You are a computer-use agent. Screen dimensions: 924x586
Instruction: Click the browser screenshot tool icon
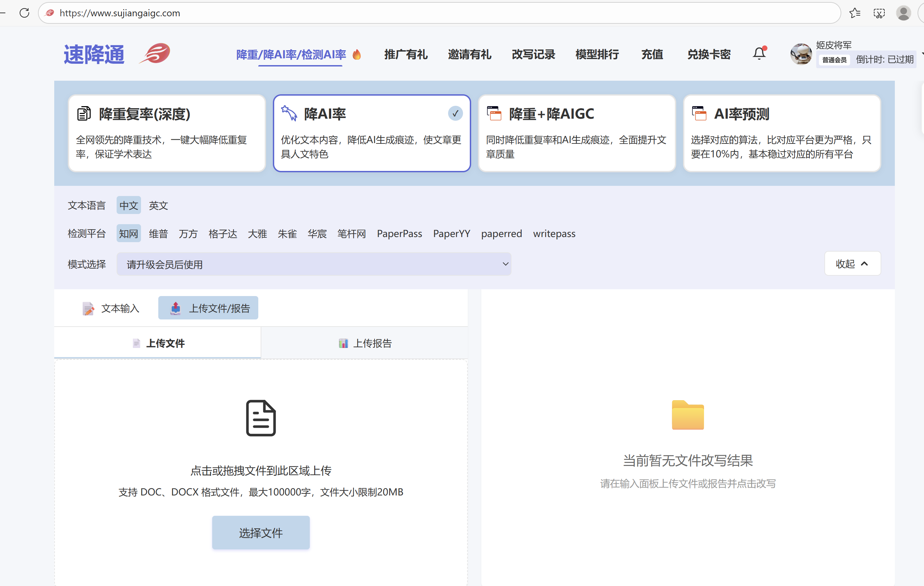pos(879,13)
